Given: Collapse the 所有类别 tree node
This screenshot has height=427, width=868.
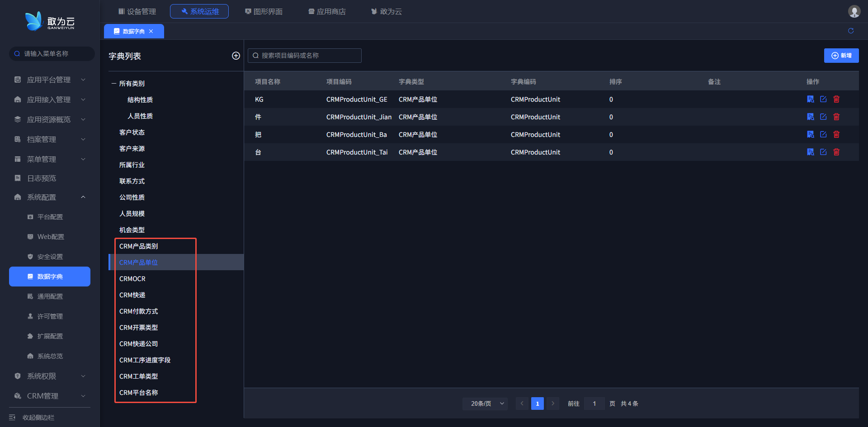Looking at the screenshot, I should [x=114, y=84].
